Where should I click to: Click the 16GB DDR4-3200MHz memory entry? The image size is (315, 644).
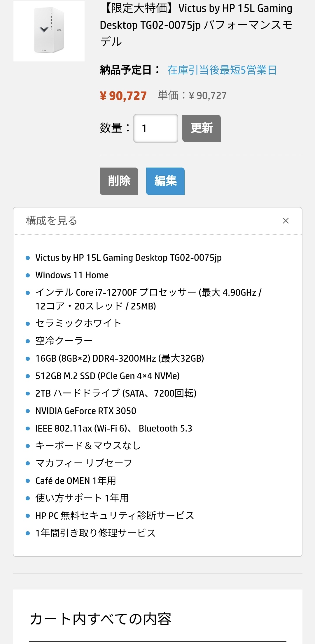point(120,358)
